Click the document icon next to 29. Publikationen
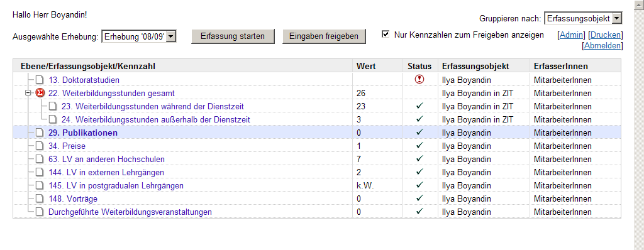Screen dimensions: 644x250 tap(40, 133)
